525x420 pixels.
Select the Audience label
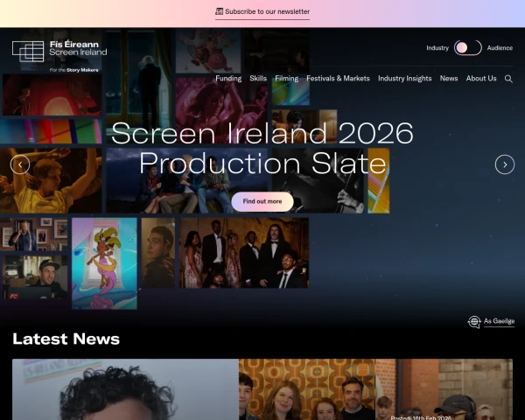(500, 48)
